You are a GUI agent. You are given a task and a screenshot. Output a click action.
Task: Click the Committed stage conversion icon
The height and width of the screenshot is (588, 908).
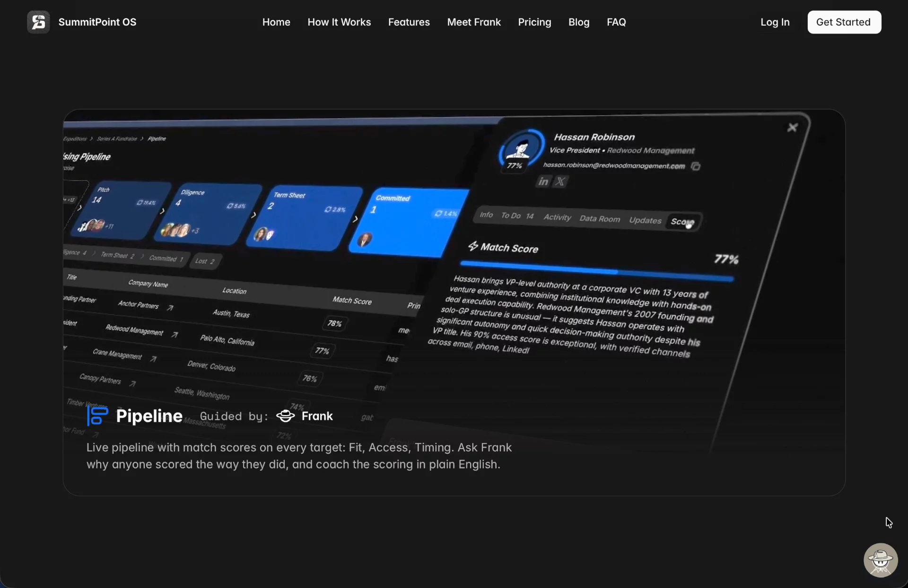pos(438,214)
